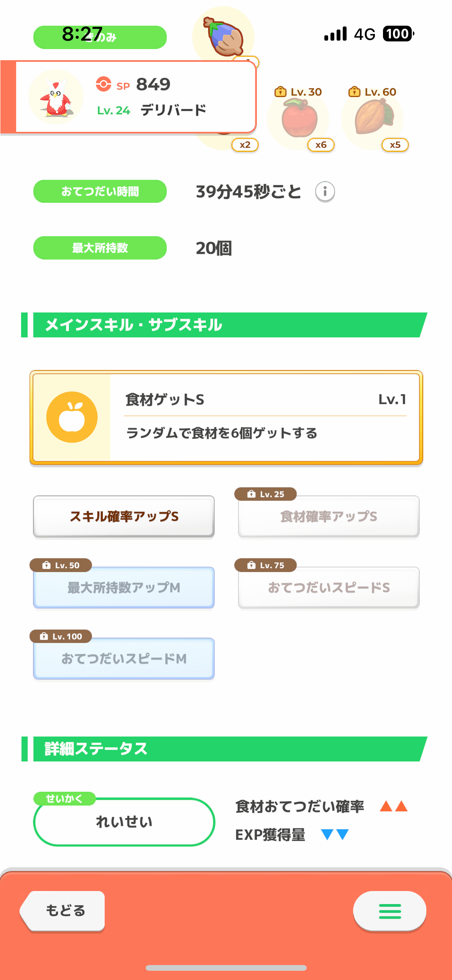Open the green hamburger menu button
The height and width of the screenshot is (980, 452).
click(389, 911)
